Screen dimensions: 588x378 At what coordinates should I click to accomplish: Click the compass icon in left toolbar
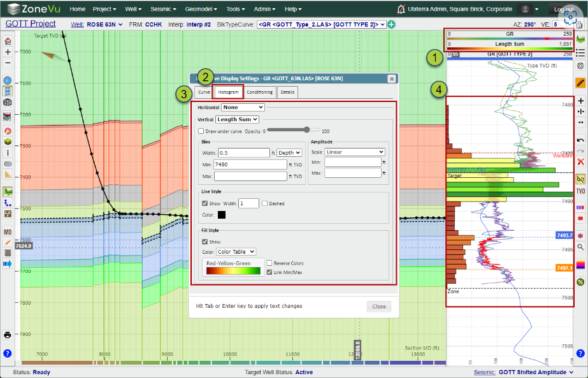[8, 80]
